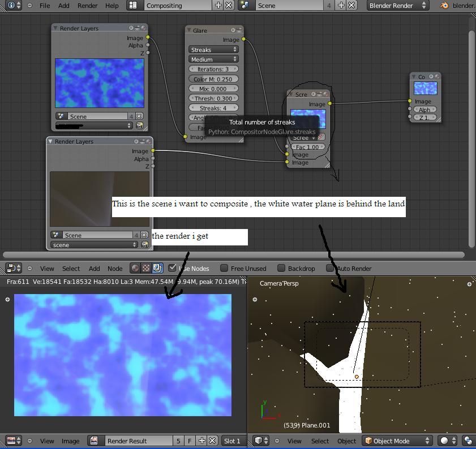This screenshot has height=449, width=476.
Task: Open the File menu
Action: (x=45, y=6)
